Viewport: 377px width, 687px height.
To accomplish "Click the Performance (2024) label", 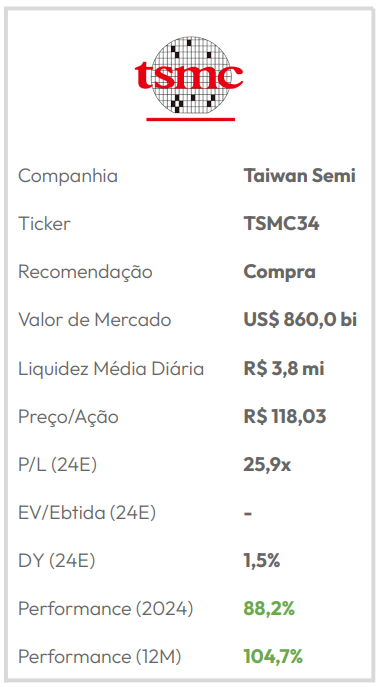I will click(106, 609).
